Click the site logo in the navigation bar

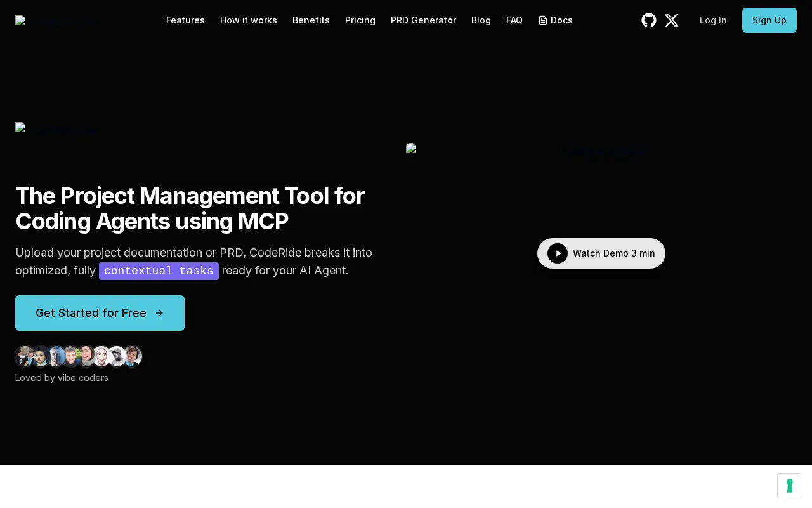click(53, 20)
